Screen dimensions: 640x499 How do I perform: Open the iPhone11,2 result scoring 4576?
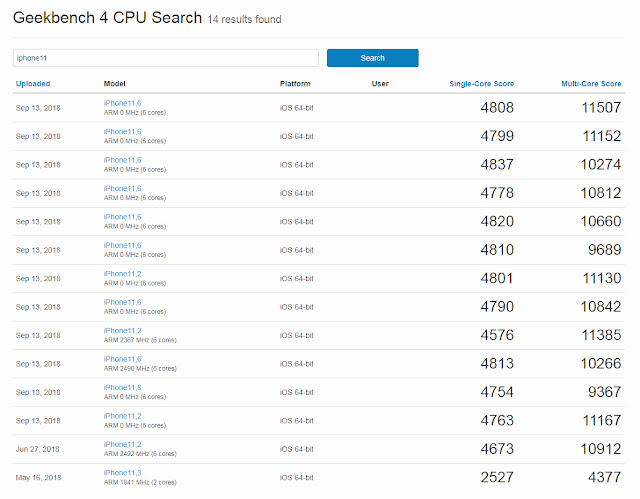point(122,330)
